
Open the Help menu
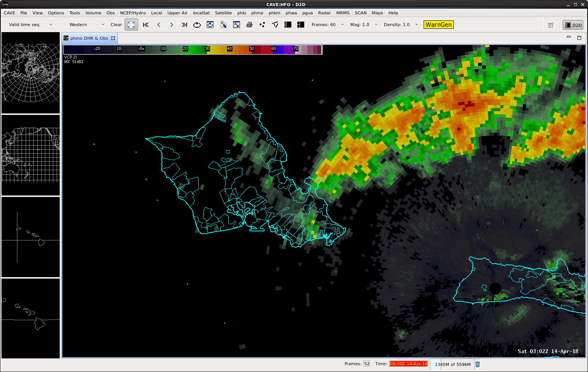click(x=393, y=13)
